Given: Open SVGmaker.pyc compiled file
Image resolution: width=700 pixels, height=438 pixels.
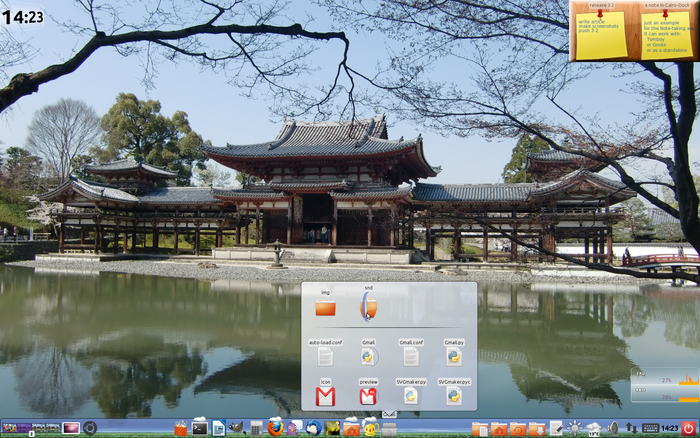Looking at the screenshot, I should pyautogui.click(x=454, y=396).
